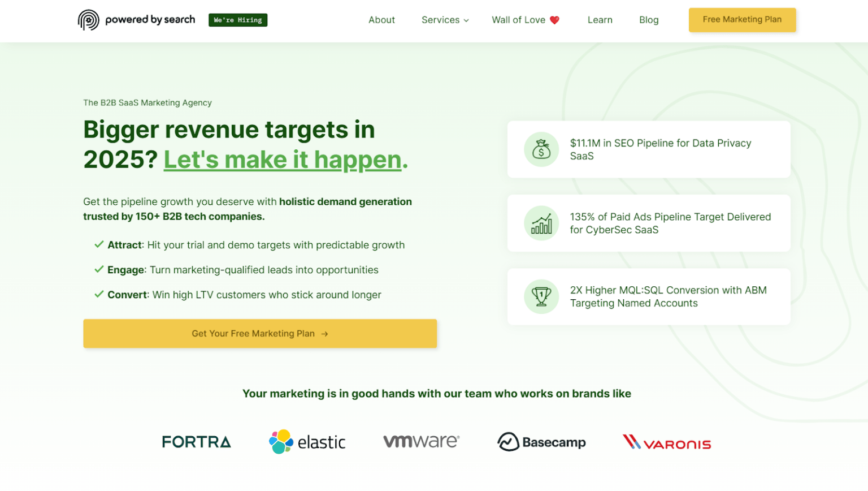Viewport: 868px width, 491px height.
Task: Click the Elastic brand logo
Action: (307, 442)
